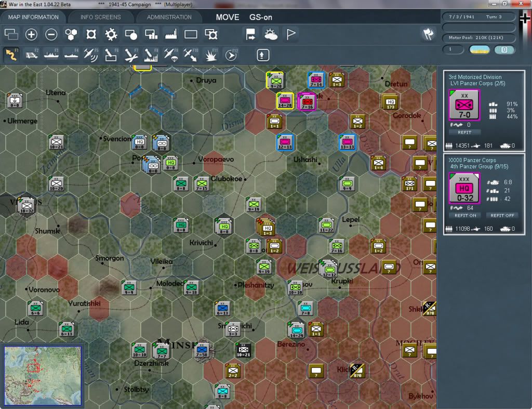Screen dimensions: 532x409
Task: Select bomb airfield F7 icon
Action: click(x=131, y=55)
